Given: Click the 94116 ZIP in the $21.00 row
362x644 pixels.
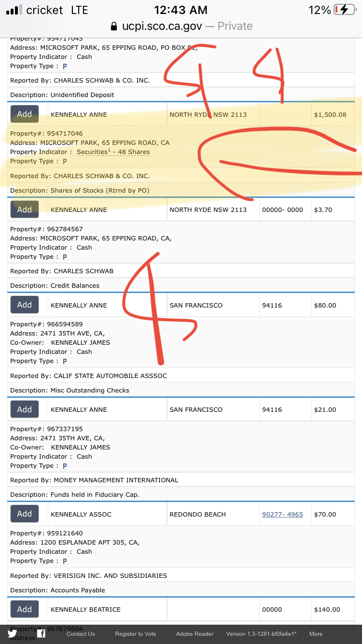Looking at the screenshot, I should [272, 409].
